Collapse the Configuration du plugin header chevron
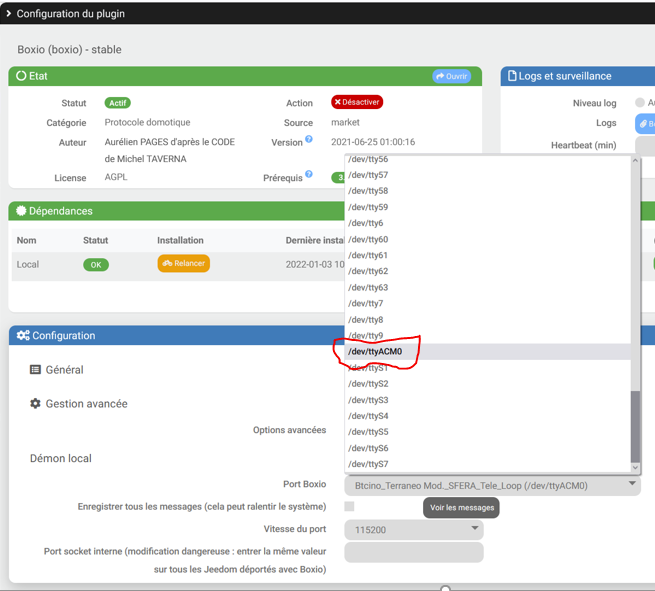Screen dimensions: 655x591 point(8,14)
